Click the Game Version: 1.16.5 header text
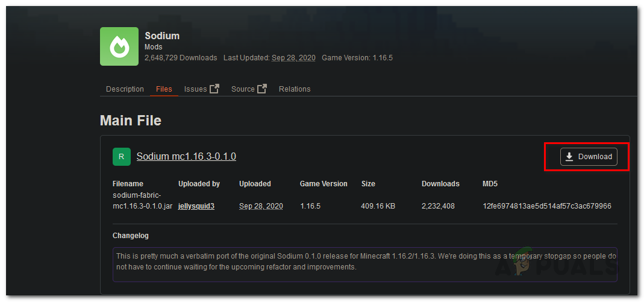 click(357, 58)
